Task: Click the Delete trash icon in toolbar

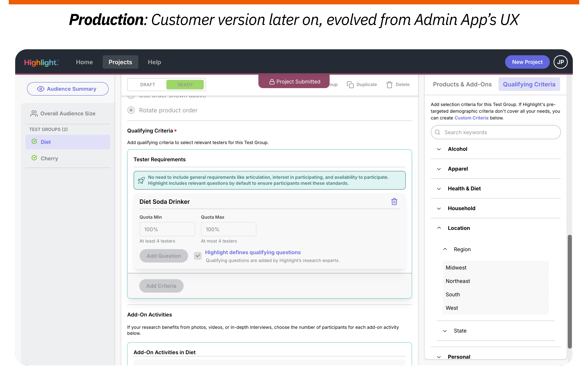Action: [389, 85]
